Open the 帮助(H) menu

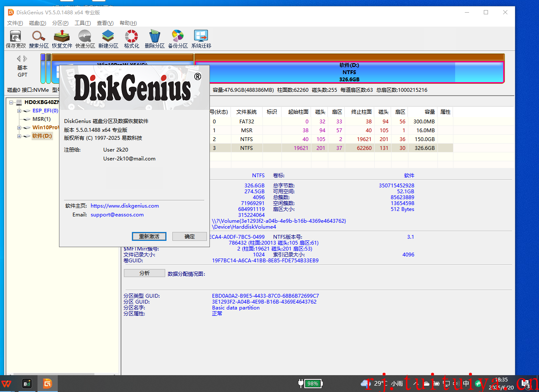pyautogui.click(x=128, y=23)
